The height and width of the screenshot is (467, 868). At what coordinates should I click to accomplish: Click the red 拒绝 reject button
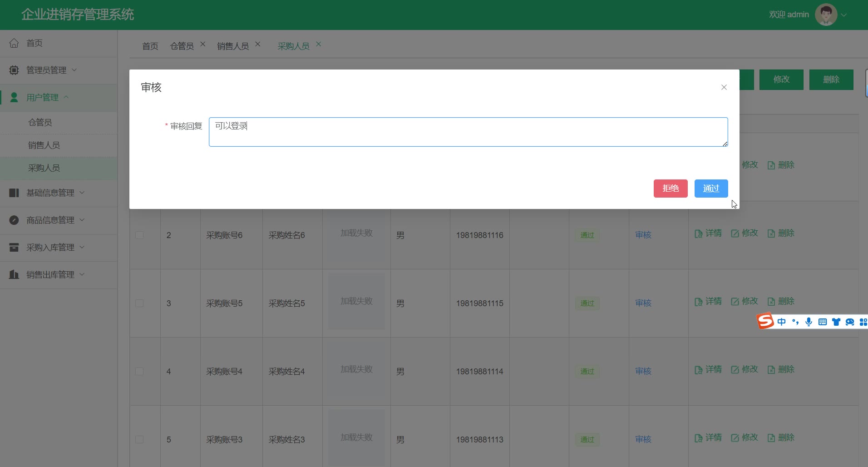(x=670, y=189)
